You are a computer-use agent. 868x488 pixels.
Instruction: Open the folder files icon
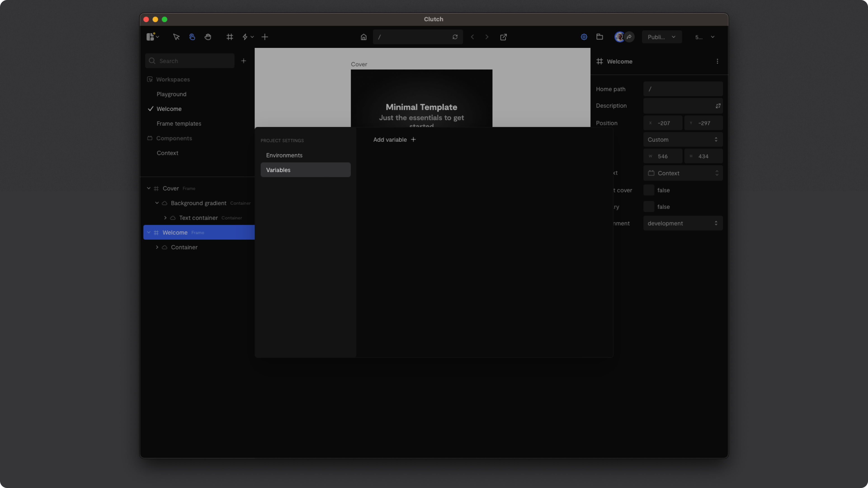point(600,37)
